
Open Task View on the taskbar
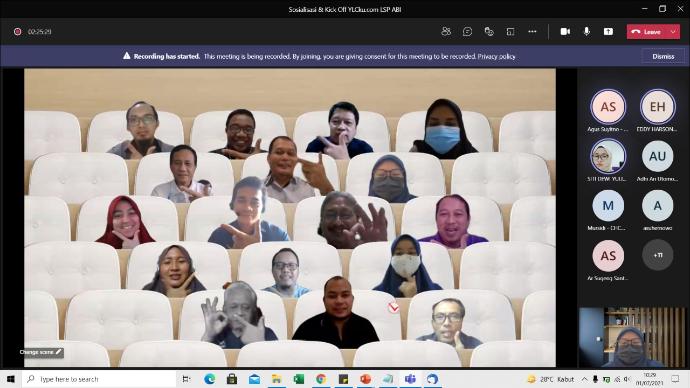tap(186, 379)
